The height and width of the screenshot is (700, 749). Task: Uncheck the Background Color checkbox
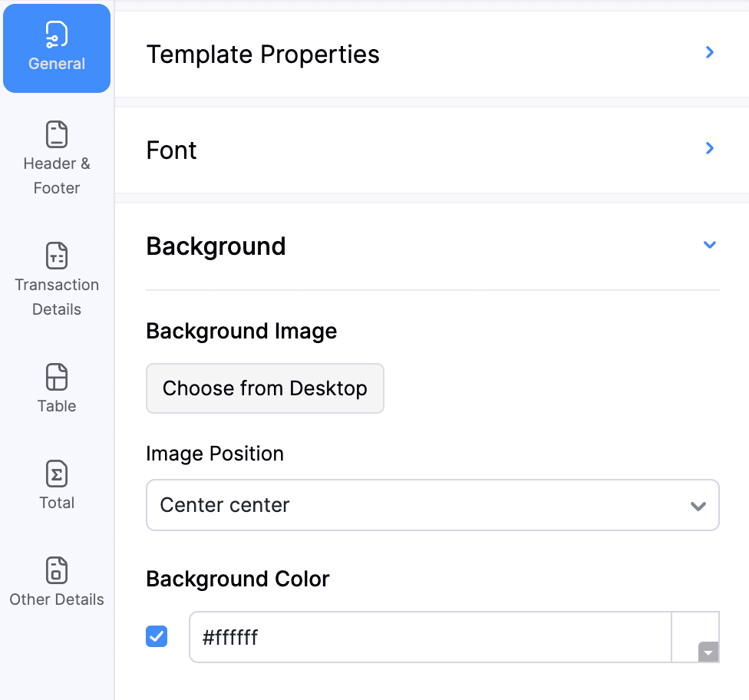click(x=157, y=636)
